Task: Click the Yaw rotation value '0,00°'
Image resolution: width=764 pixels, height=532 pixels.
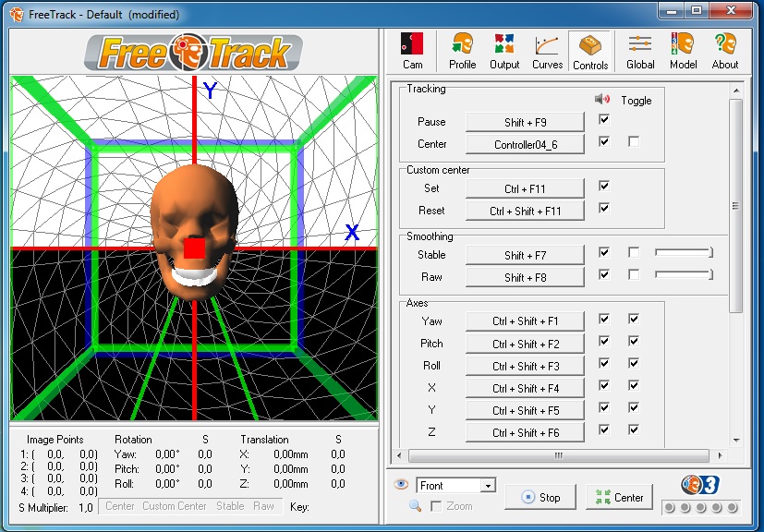Action: pyautogui.click(x=167, y=454)
